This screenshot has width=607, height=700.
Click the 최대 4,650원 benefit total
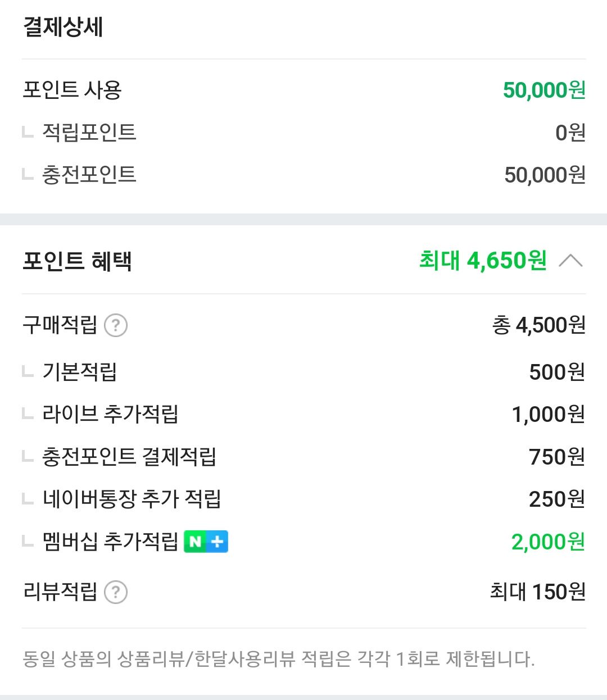483,261
